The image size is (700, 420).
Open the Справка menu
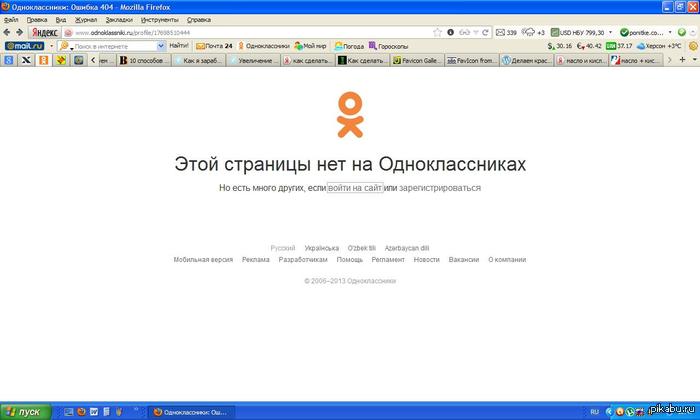(199, 20)
